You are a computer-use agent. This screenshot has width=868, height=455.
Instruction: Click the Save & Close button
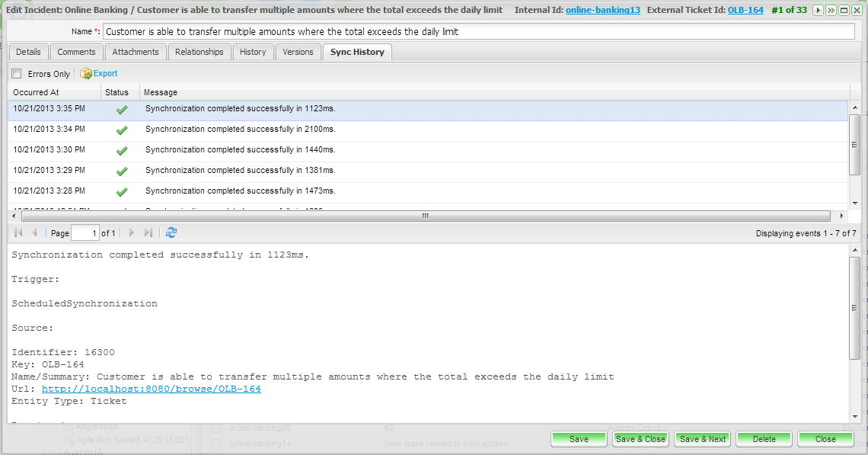click(640, 439)
